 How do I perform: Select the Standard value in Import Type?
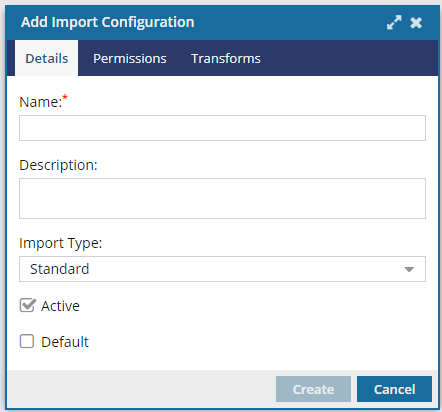[60, 269]
